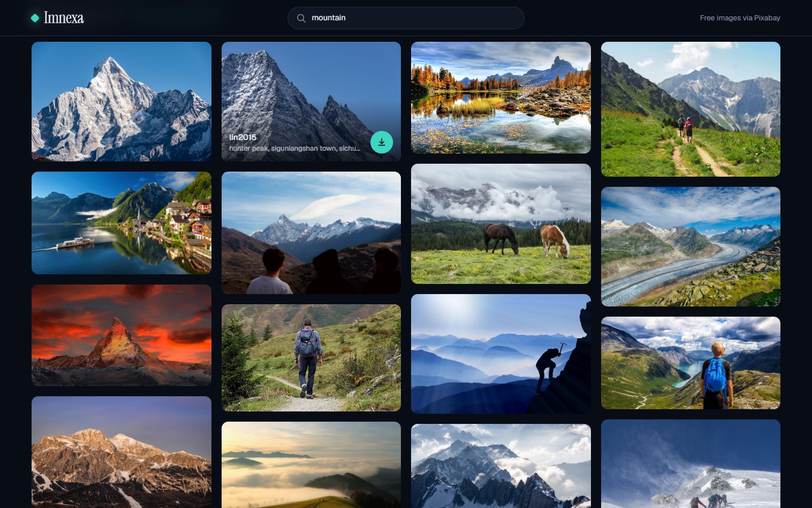
Task: Open the climbers in blowing snow photo
Action: pos(691,464)
